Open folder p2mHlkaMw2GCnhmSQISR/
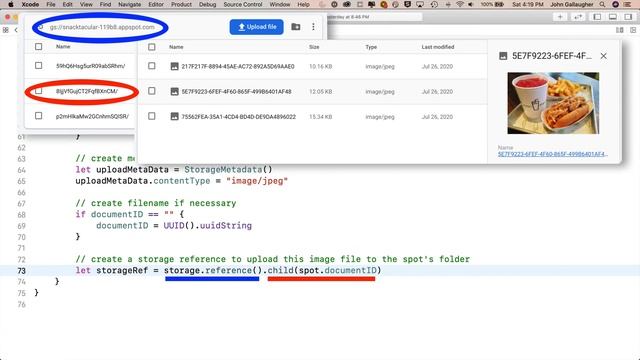640x360 pixels. [x=92, y=116]
